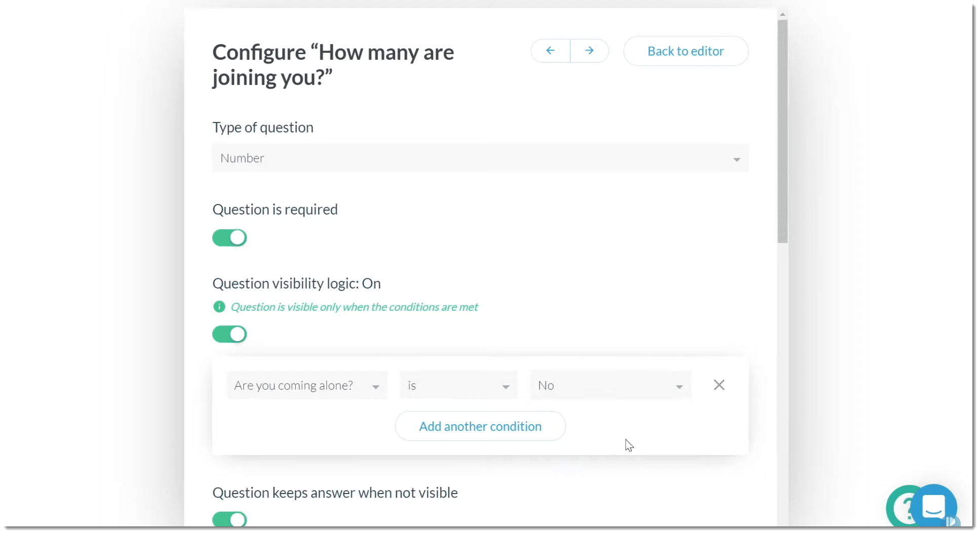Click the 'Question is visible only when' notice text
The width and height of the screenshot is (980, 534).
coord(354,307)
